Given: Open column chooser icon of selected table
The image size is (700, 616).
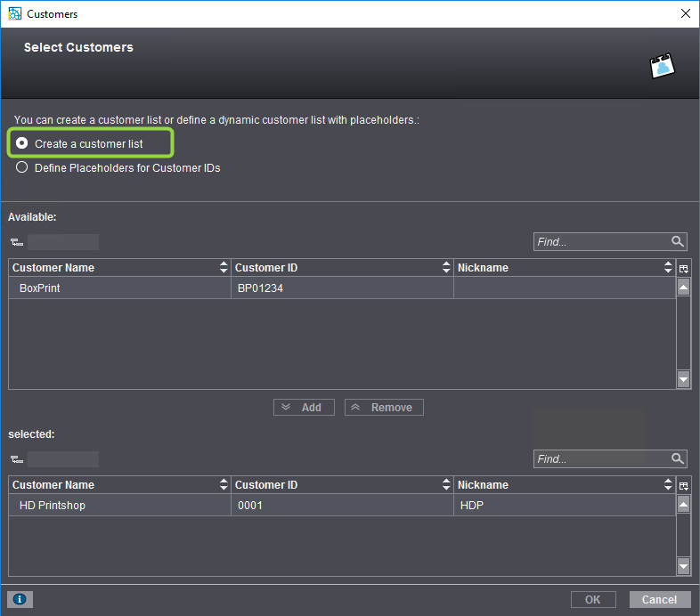Looking at the screenshot, I should (x=683, y=485).
